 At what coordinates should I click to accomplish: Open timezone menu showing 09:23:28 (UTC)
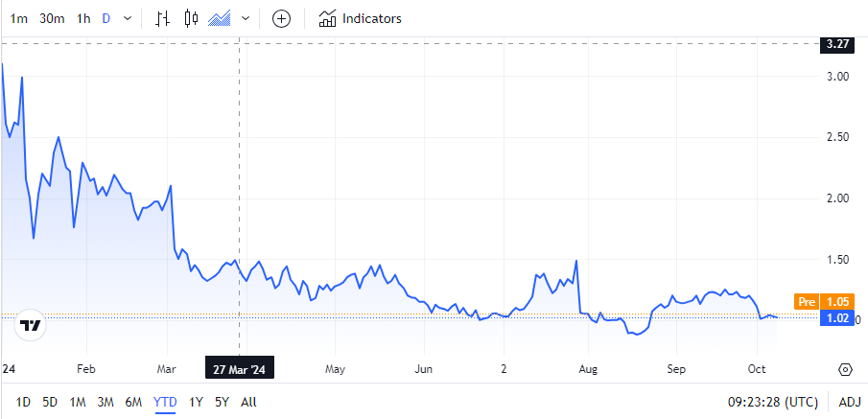[x=773, y=403]
